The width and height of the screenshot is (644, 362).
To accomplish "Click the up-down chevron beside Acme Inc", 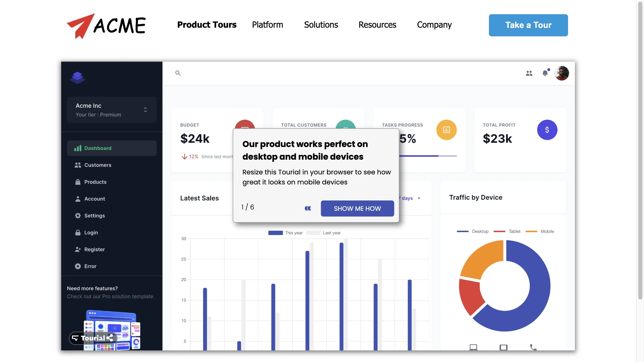I will [145, 110].
